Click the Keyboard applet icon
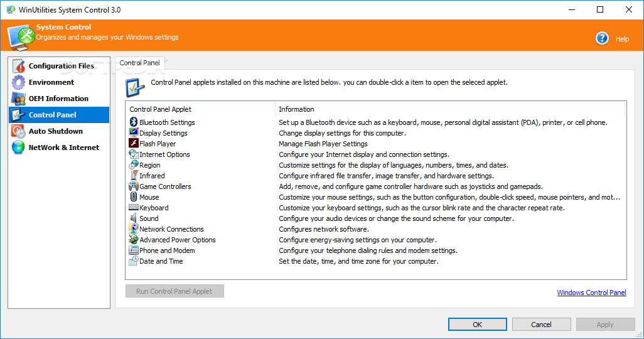The width and height of the screenshot is (644, 339). click(134, 208)
